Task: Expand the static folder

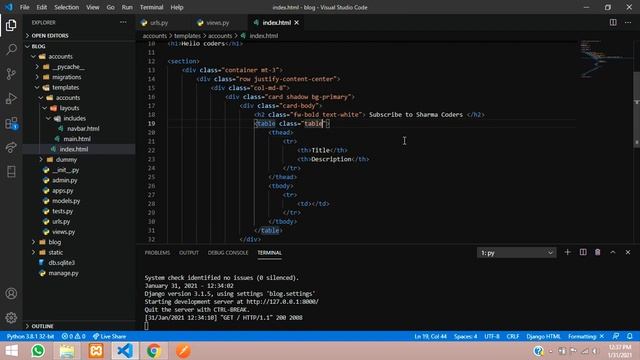Action: 56,252
